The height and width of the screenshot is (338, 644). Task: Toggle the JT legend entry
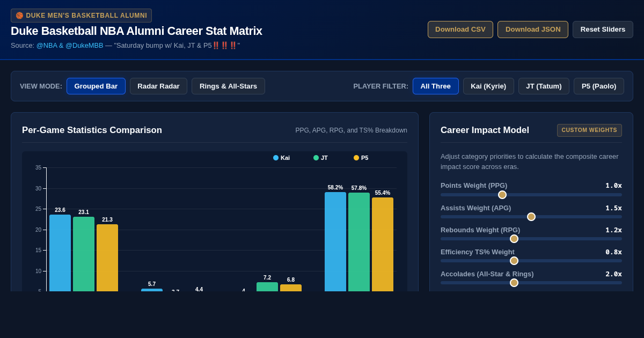(x=320, y=158)
